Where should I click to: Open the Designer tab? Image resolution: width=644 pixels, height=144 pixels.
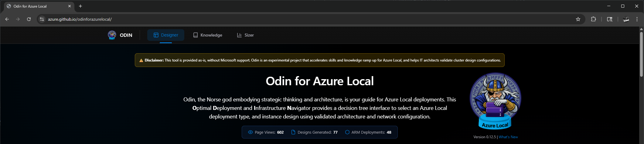pyautogui.click(x=166, y=35)
